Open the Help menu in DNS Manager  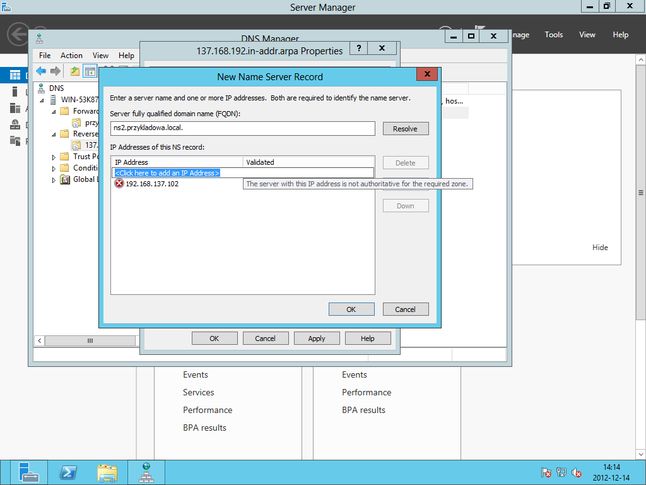click(126, 55)
